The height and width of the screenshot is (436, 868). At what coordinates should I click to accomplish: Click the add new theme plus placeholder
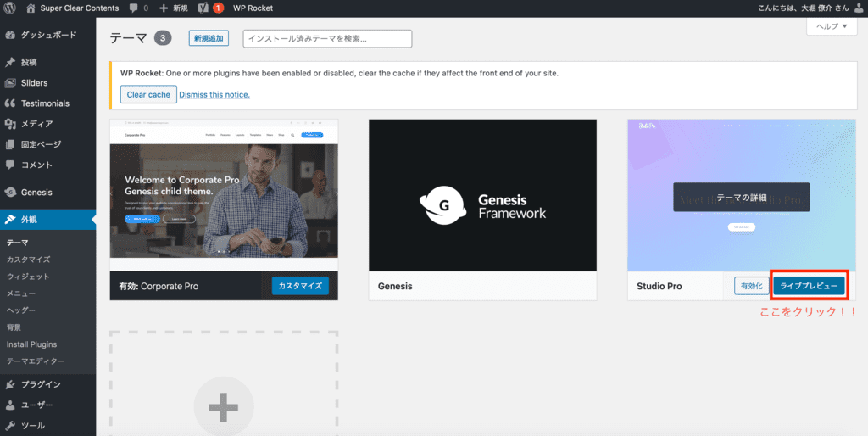pyautogui.click(x=224, y=407)
